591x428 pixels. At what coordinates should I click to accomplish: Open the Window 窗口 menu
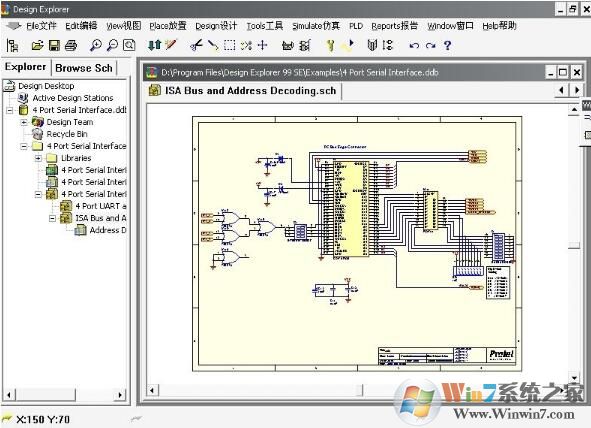(450, 26)
